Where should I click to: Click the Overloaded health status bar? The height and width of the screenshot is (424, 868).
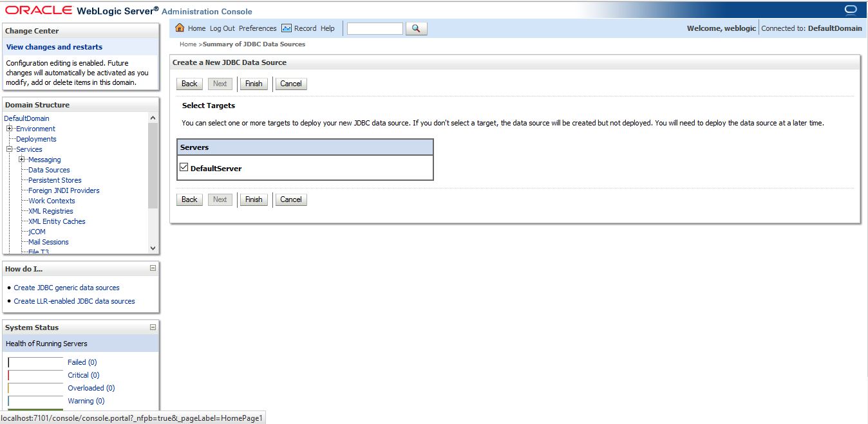pyautogui.click(x=35, y=388)
